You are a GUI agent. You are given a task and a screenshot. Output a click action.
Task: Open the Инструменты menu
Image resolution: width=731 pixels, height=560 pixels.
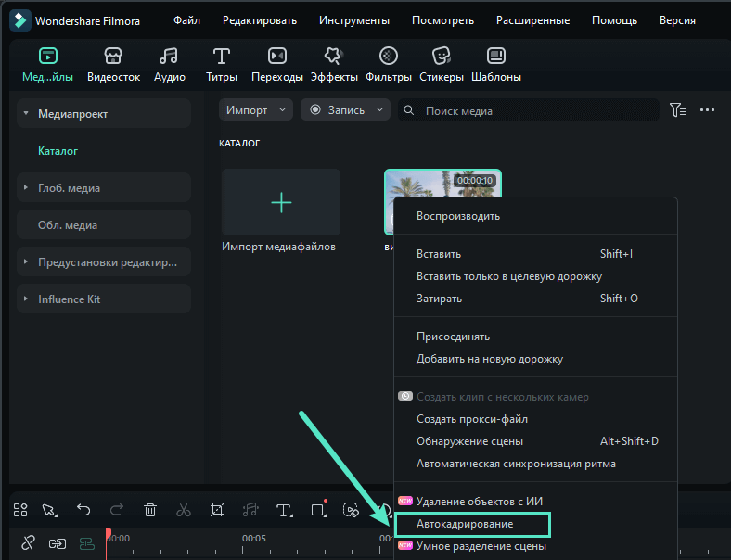[x=354, y=20]
